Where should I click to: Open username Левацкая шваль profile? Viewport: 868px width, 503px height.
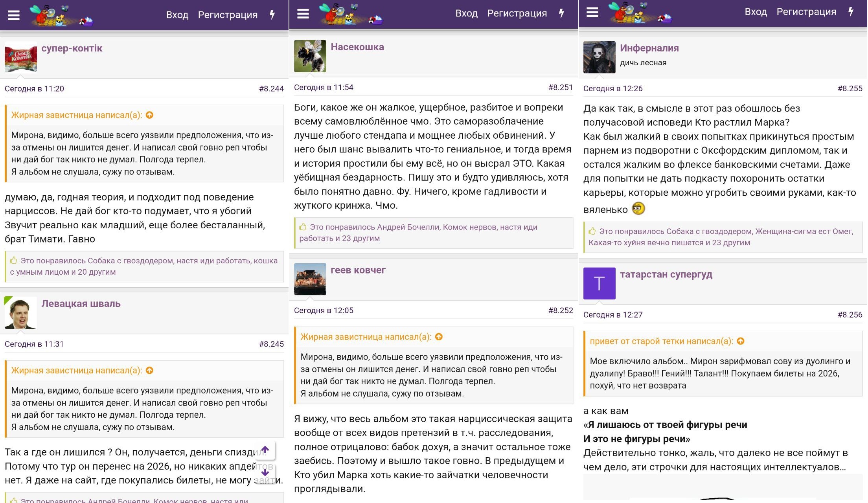point(81,303)
